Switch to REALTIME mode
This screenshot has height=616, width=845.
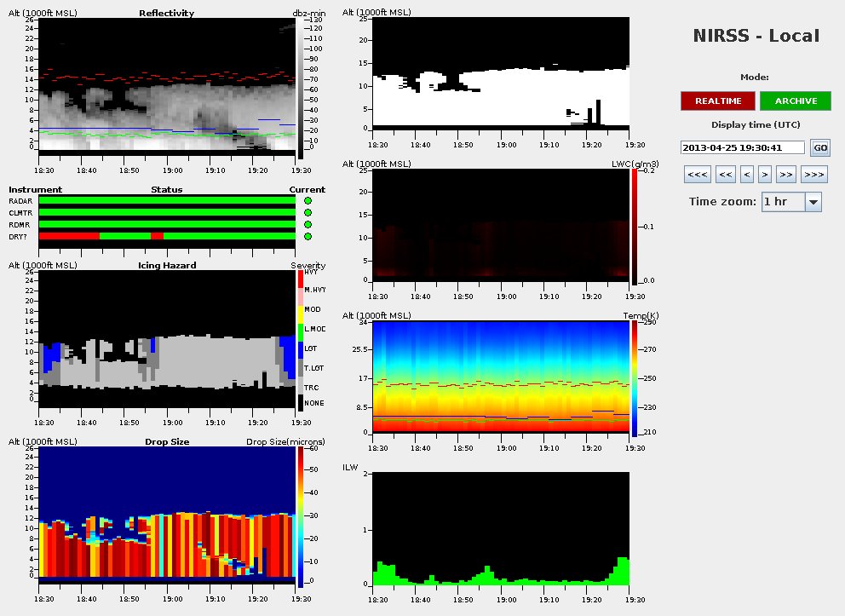point(717,101)
